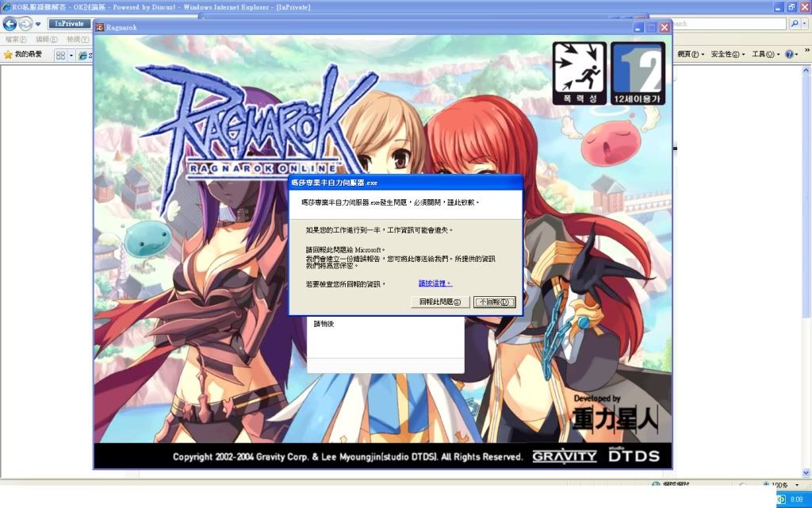The image size is (812, 508).
Task: Click the studio DTDS logo in the footer
Action: 634,455
